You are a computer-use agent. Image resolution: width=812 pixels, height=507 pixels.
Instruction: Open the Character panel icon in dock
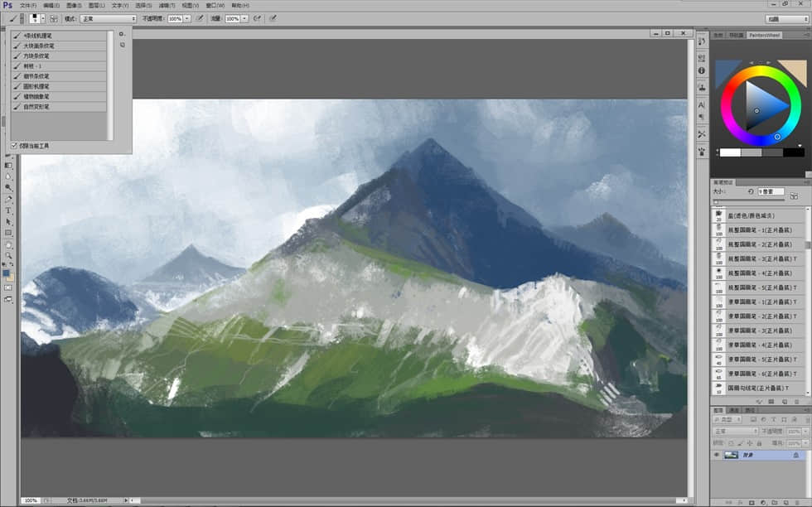[x=702, y=104]
